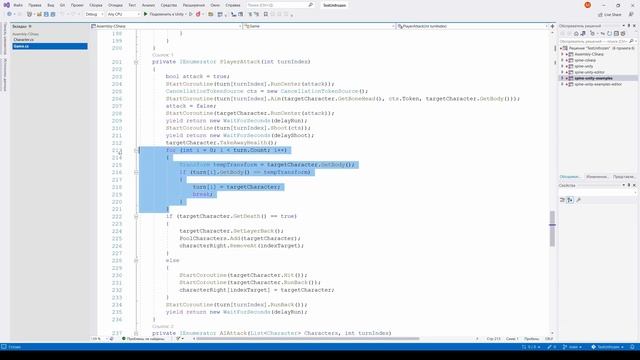Click the no problems found status indicator
The image size is (640, 360).
click(x=143, y=339)
